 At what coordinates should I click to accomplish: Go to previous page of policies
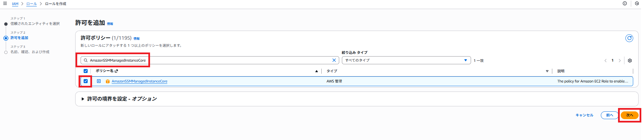coord(606,61)
